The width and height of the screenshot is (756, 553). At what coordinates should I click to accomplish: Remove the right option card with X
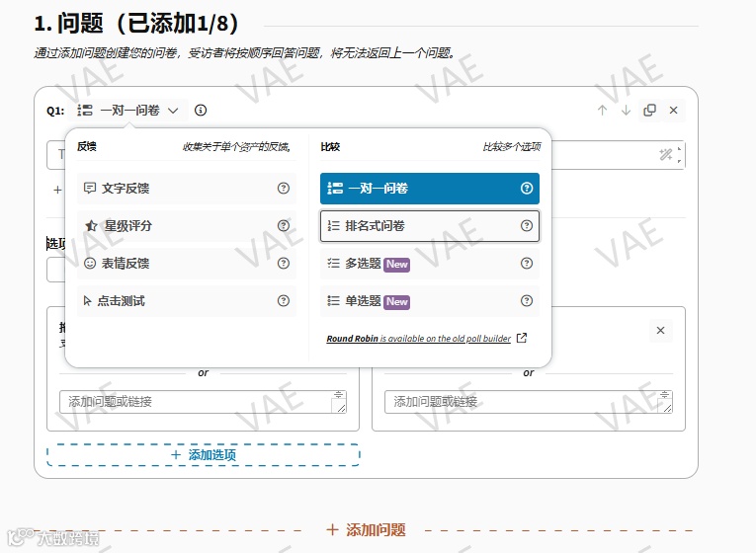click(660, 331)
